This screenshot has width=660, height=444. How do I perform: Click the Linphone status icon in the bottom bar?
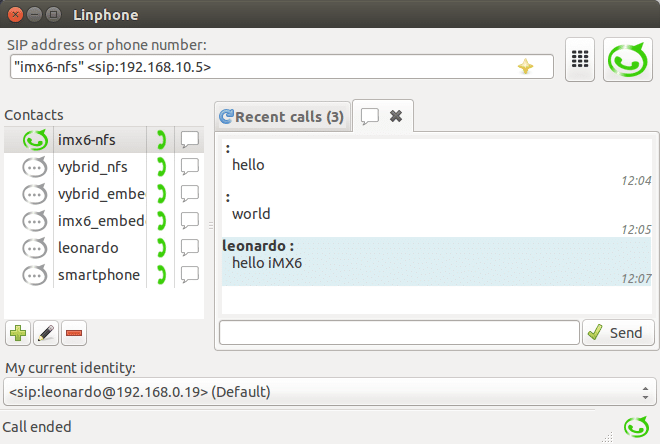[x=635, y=427]
